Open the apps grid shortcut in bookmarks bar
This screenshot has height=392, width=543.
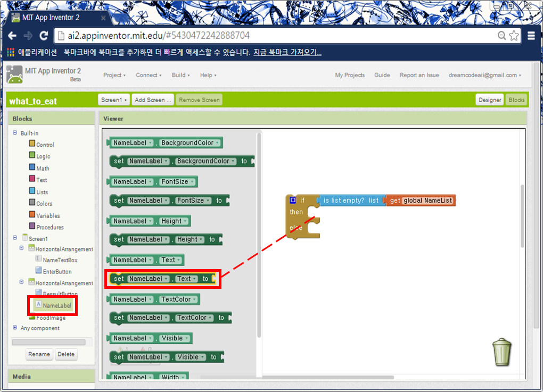tap(11, 52)
